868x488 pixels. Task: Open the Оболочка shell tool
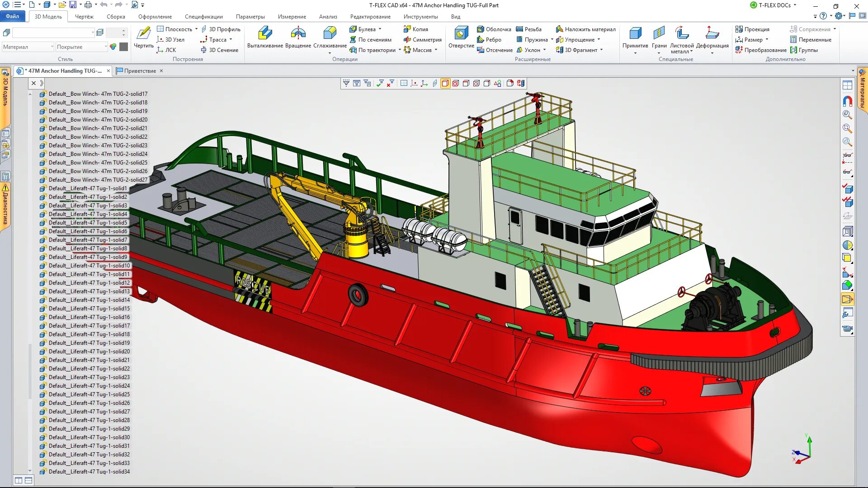494,29
